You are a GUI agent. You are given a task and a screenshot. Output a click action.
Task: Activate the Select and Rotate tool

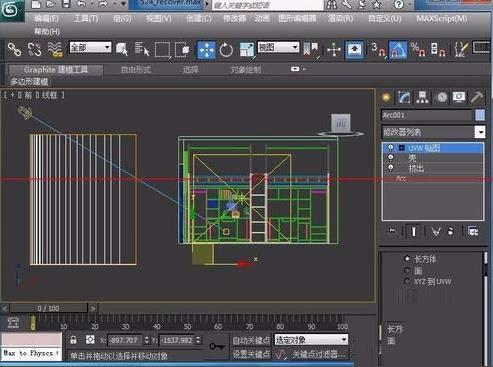(x=226, y=50)
